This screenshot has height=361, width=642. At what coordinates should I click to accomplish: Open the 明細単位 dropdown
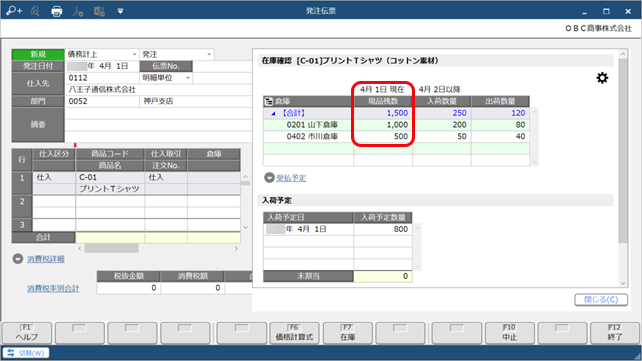coord(188,78)
